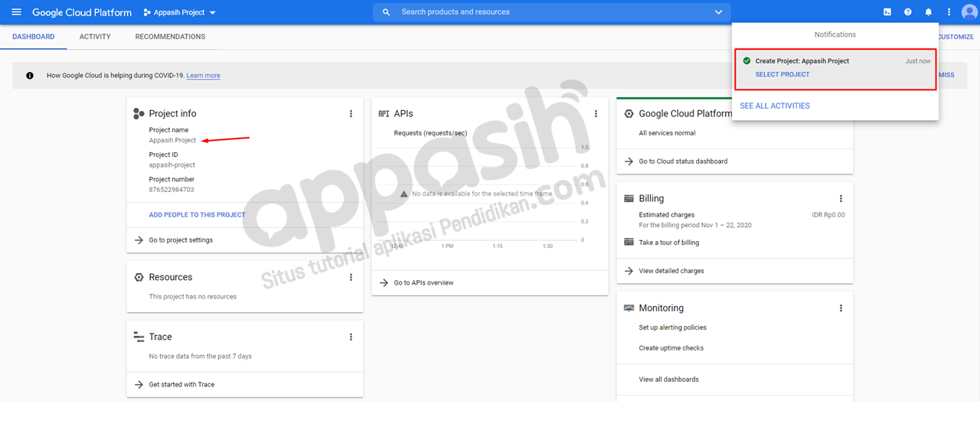Open Billing card options menu

point(841,198)
